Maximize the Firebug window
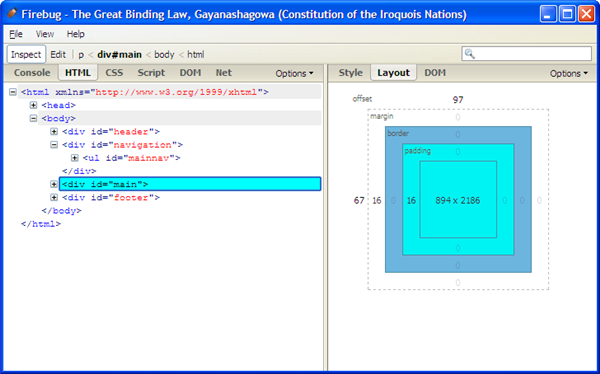600x374 pixels. pos(567,14)
